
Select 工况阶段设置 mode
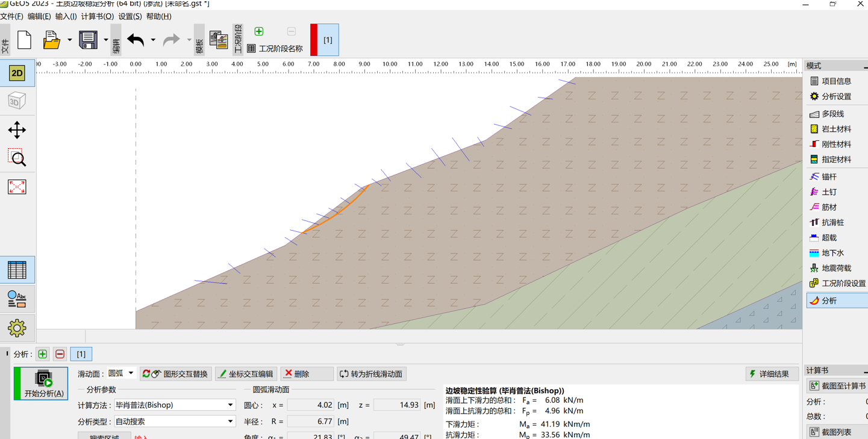click(x=837, y=284)
